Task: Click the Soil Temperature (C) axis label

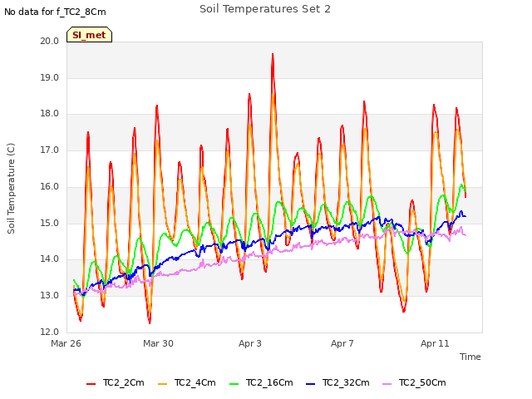Action: click(x=11, y=189)
